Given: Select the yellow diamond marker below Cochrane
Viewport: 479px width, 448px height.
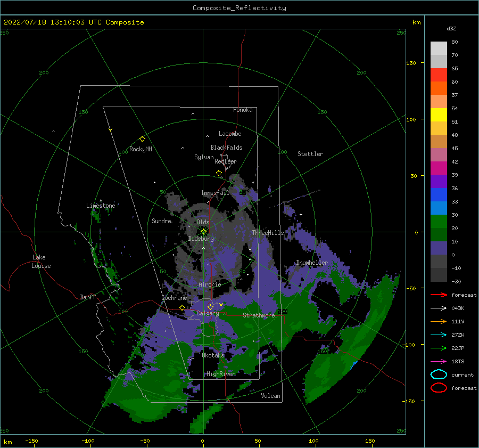Looking at the screenshot, I should click(x=183, y=307).
